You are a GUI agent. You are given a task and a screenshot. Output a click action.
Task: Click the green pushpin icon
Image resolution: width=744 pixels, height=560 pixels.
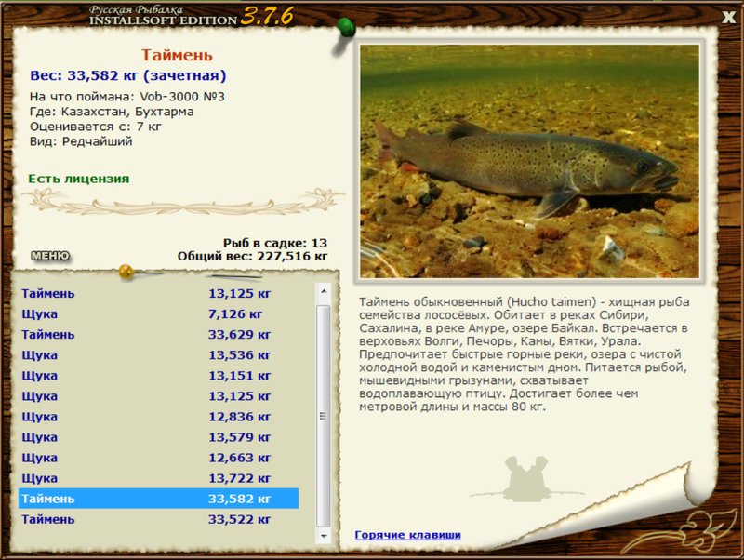point(346,28)
